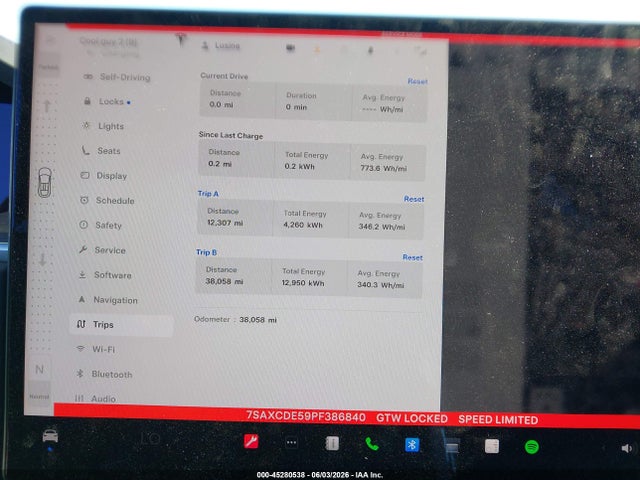Click the GTW LOCKED status text
The width and height of the screenshot is (640, 480).
411,418
